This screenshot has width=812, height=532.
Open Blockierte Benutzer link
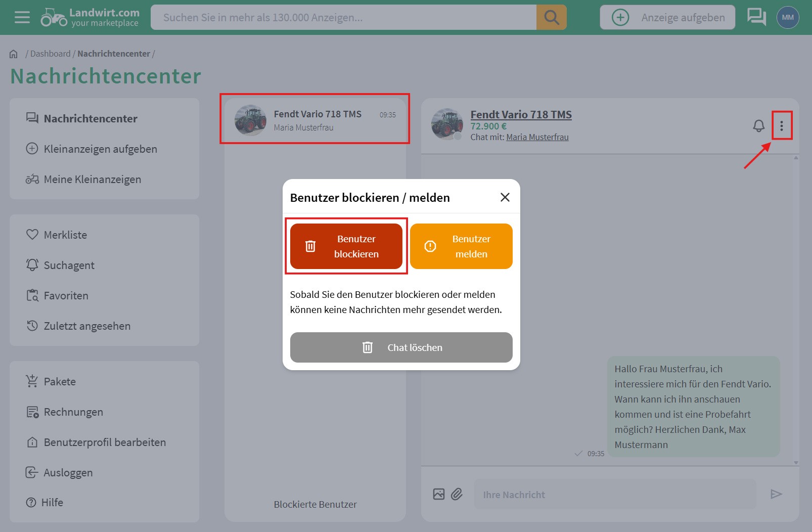click(x=315, y=504)
